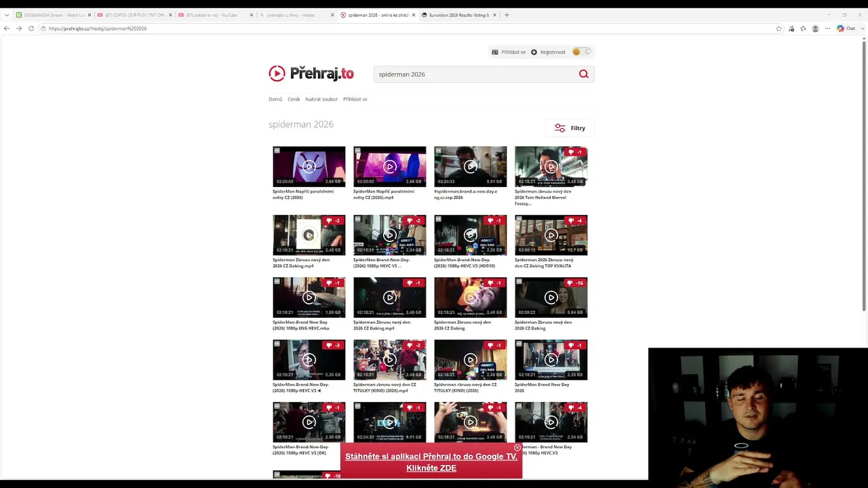This screenshot has height=488, width=868.
Task: Open the browser favorites list icon
Action: [x=803, y=28]
